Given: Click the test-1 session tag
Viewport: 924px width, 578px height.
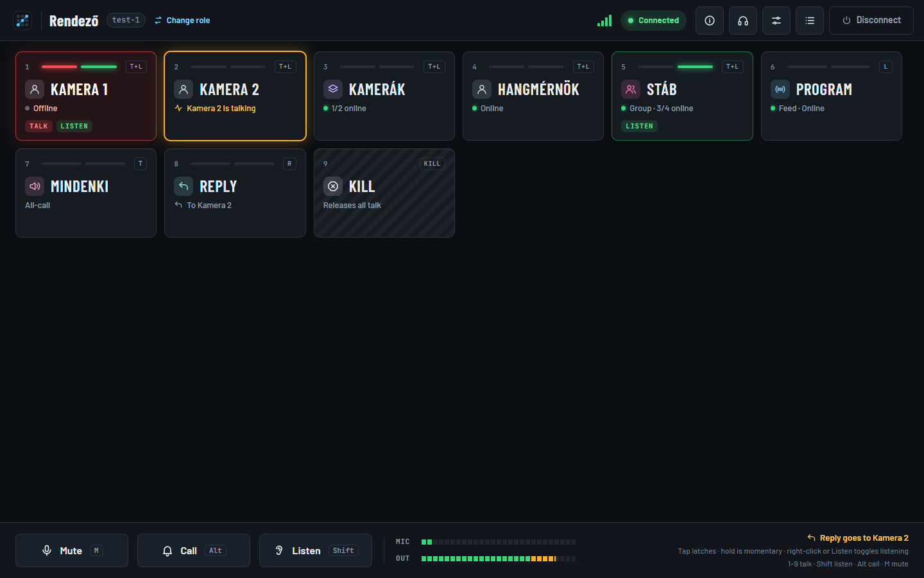Looking at the screenshot, I should click(126, 21).
